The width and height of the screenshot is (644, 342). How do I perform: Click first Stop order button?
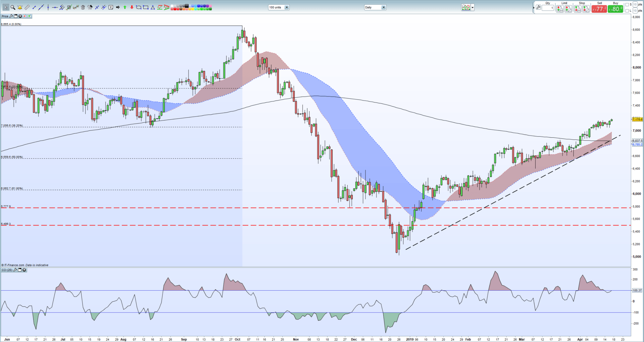point(578,9)
